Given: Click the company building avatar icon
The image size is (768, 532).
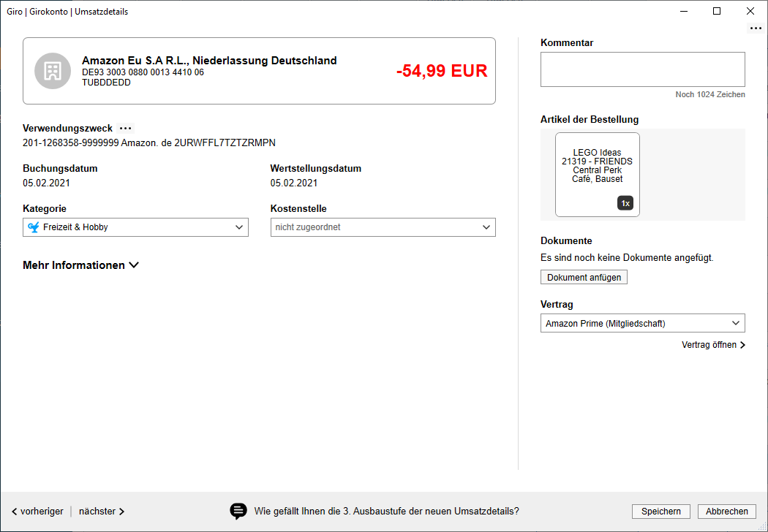Looking at the screenshot, I should point(53,71).
